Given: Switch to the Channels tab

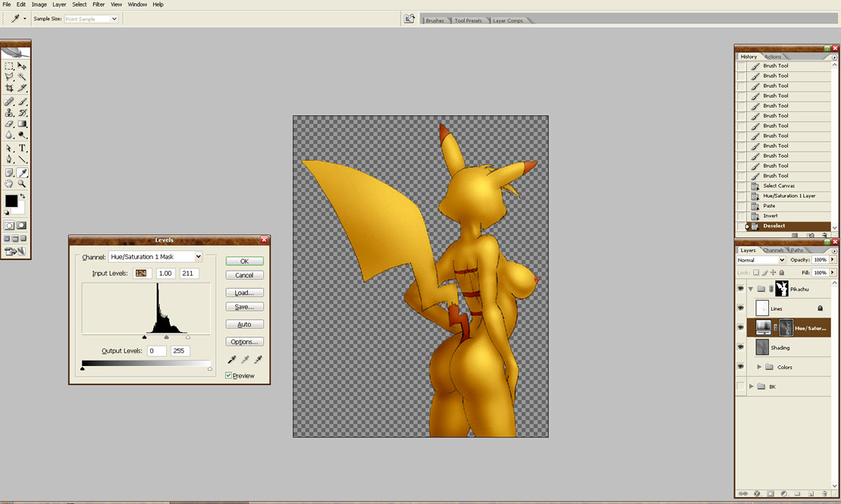Looking at the screenshot, I should 773,250.
